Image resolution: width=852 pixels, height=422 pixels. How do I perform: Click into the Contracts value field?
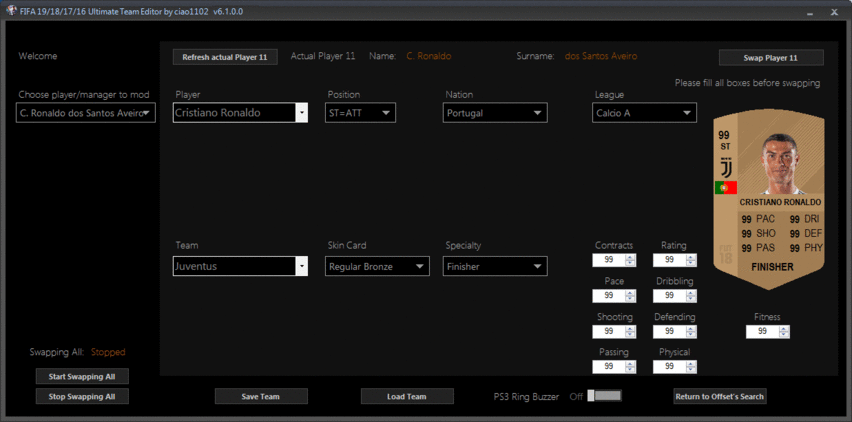click(x=609, y=260)
